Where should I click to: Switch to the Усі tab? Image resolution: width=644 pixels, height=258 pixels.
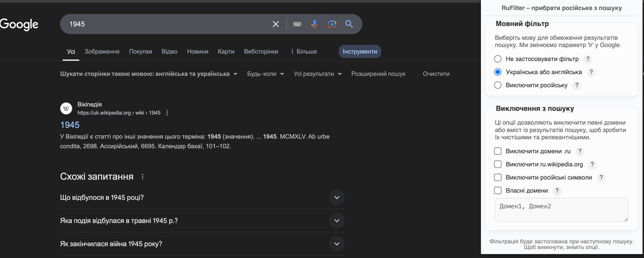coord(71,52)
